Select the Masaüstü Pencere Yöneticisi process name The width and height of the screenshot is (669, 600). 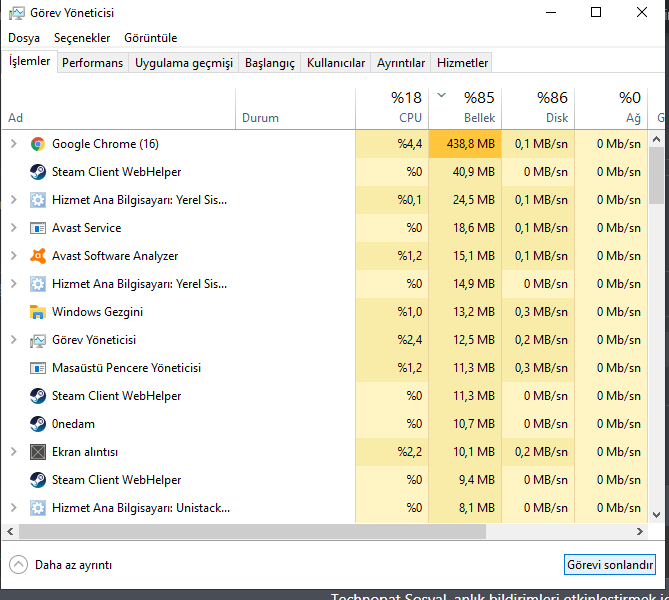point(126,368)
